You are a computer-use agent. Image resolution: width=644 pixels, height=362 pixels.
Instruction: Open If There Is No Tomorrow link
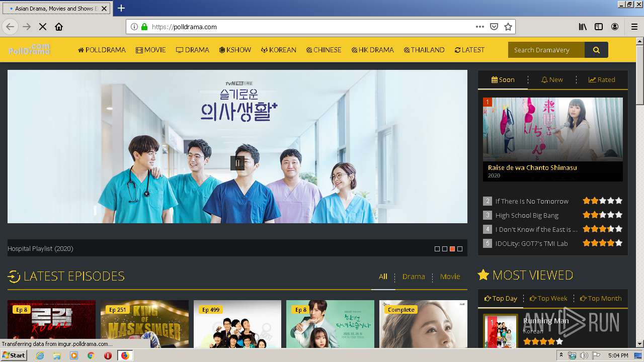coord(532,201)
